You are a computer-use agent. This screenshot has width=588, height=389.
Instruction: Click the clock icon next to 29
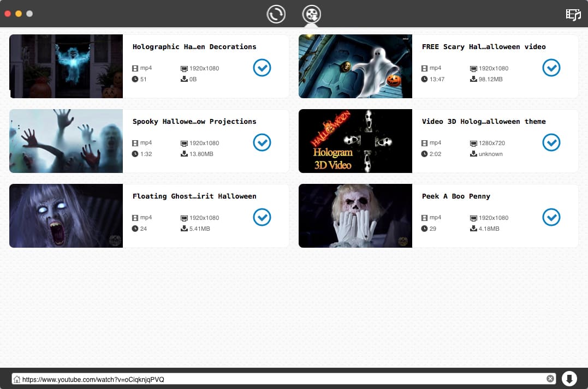424,229
